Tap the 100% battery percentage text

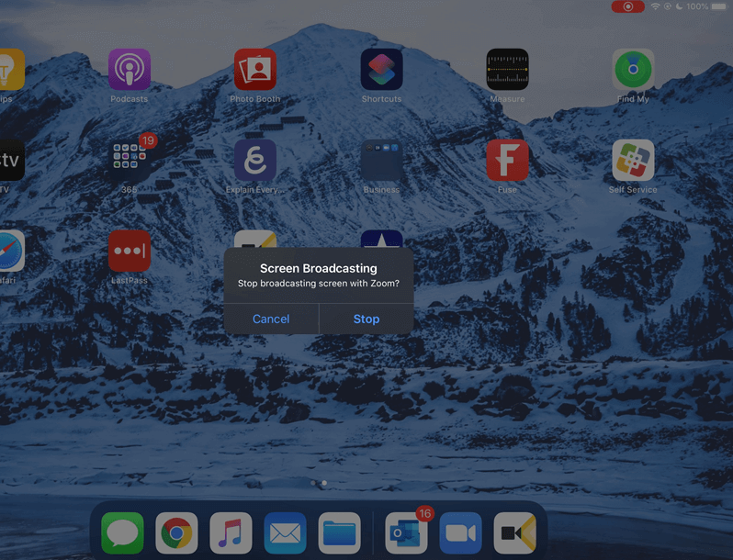point(697,6)
